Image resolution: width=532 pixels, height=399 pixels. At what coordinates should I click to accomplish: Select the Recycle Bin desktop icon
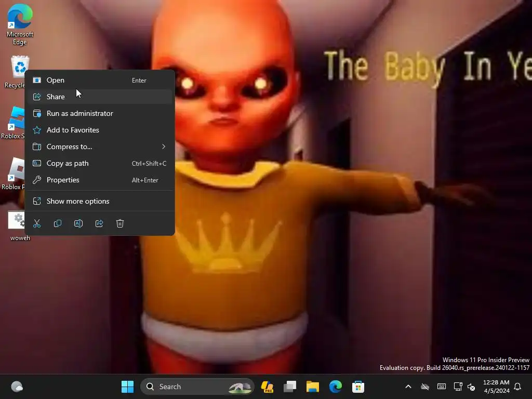14,72
